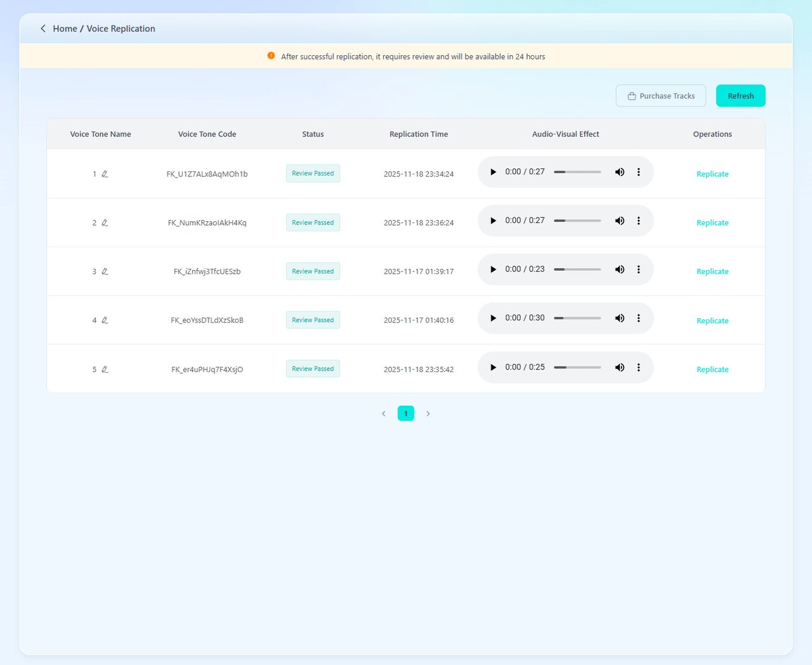Open three-dot menu on row 4 audio player
Viewport: 812px width, 665px height.
(x=638, y=318)
